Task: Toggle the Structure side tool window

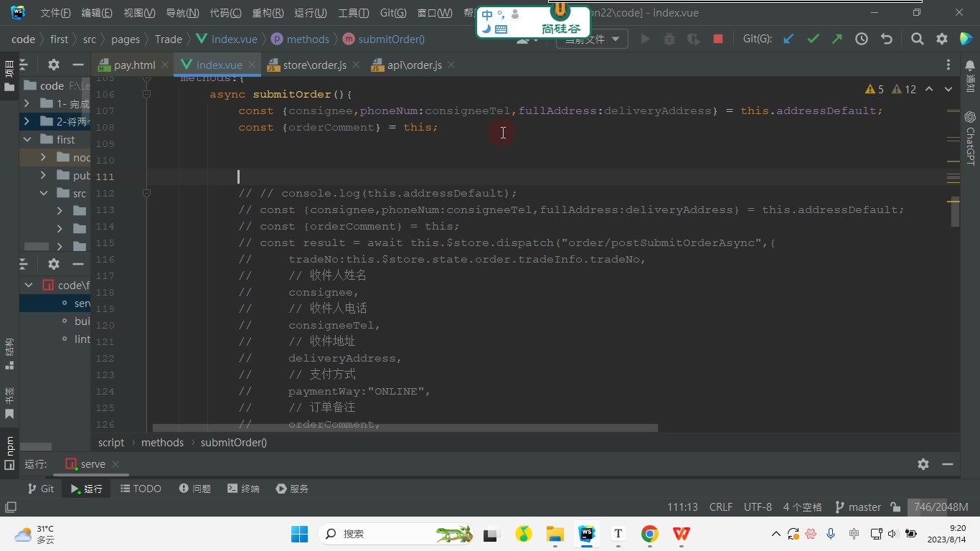Action: pyautogui.click(x=9, y=354)
